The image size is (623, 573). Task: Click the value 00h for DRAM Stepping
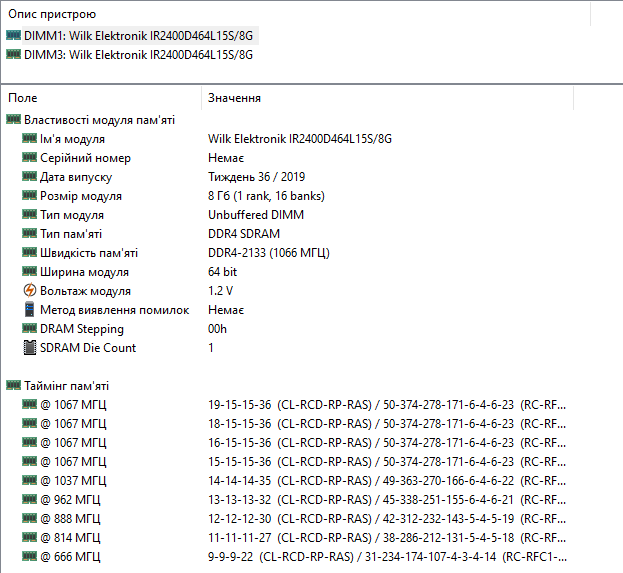click(217, 329)
